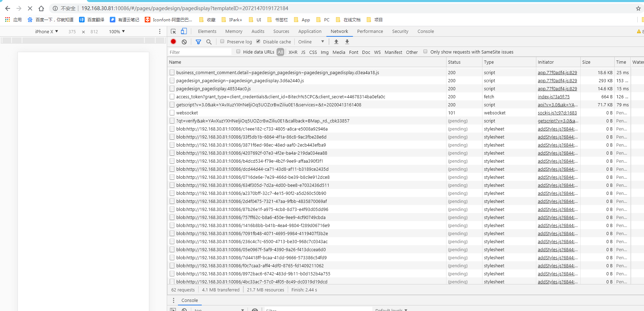644x311 pixels.
Task: Tick the checkbox for websocket row
Action: pos(172,113)
